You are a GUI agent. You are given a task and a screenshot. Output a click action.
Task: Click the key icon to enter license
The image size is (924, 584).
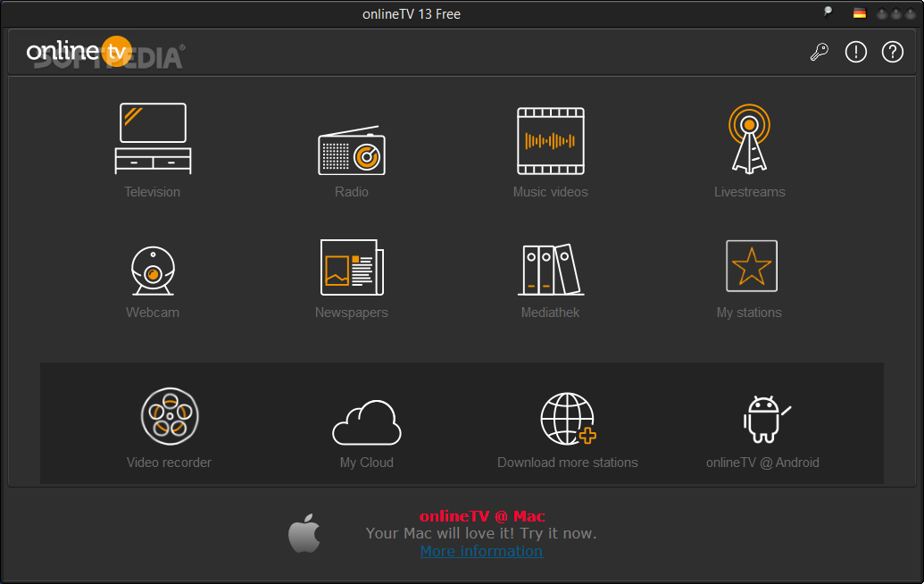820,52
